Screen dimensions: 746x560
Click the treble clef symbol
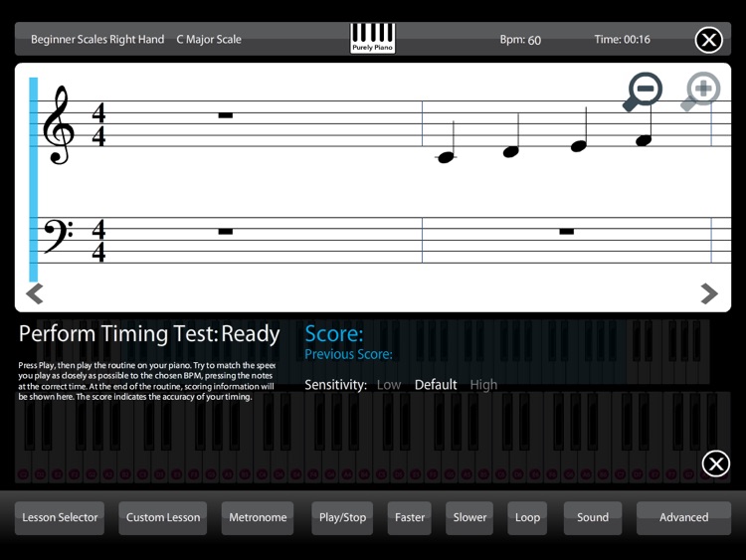pos(58,125)
